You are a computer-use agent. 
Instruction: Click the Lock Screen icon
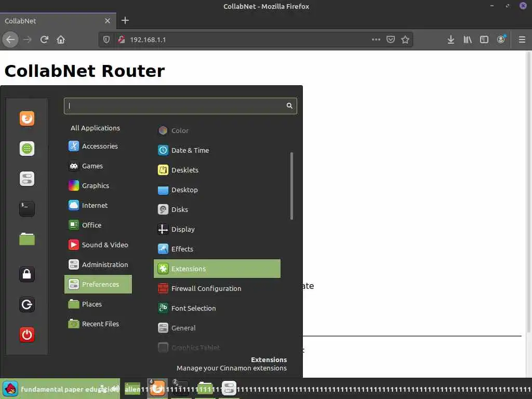click(27, 274)
